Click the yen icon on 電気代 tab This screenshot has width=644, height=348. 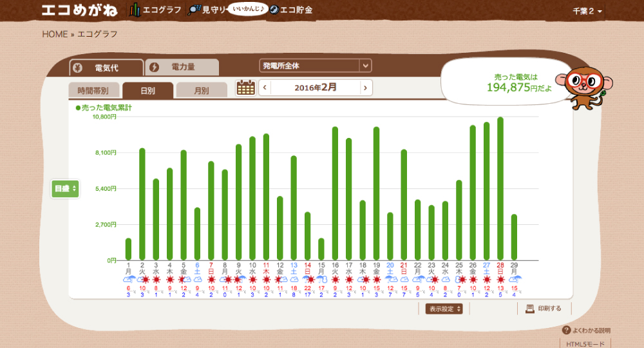[x=78, y=68]
